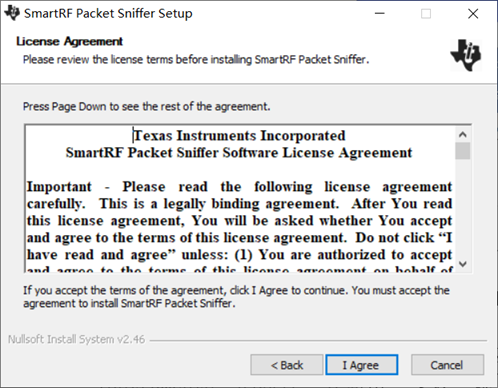Click the Texas Instruments logo in header
498x388 pixels.
click(x=466, y=55)
